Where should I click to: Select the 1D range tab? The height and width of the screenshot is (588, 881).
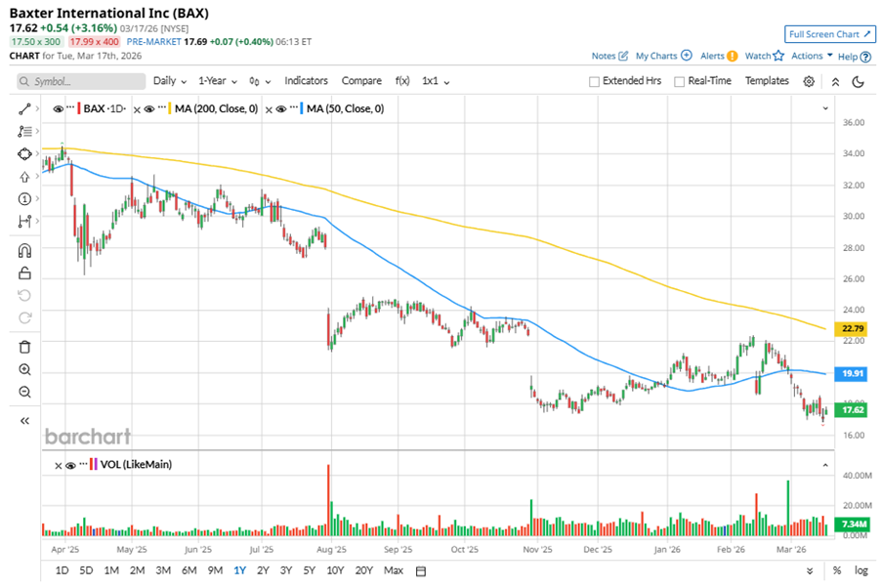pos(62,570)
